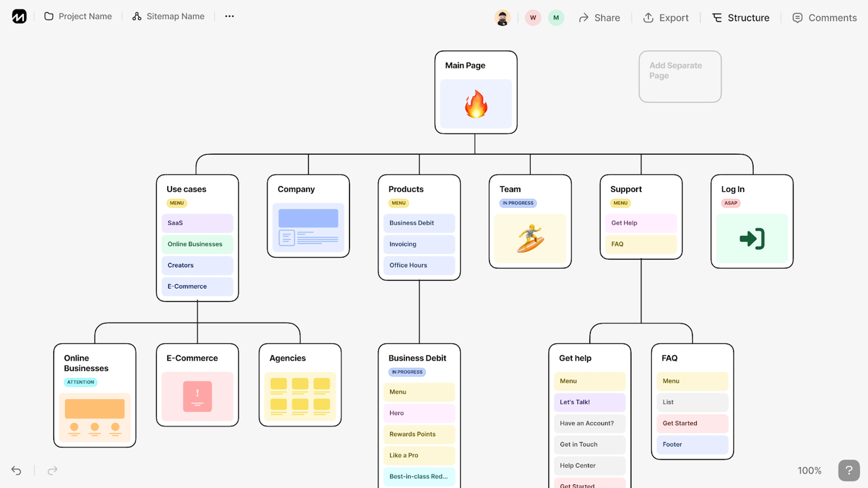Switch to the Structure view

741,18
